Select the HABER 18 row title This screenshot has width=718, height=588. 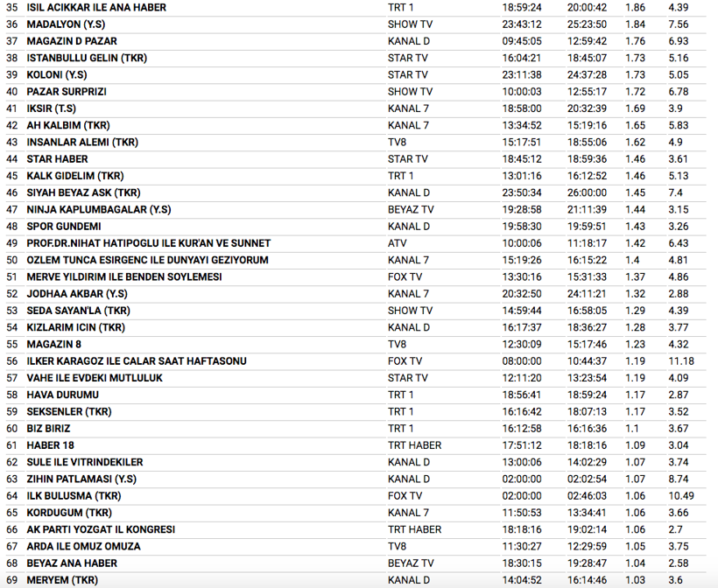coord(51,445)
